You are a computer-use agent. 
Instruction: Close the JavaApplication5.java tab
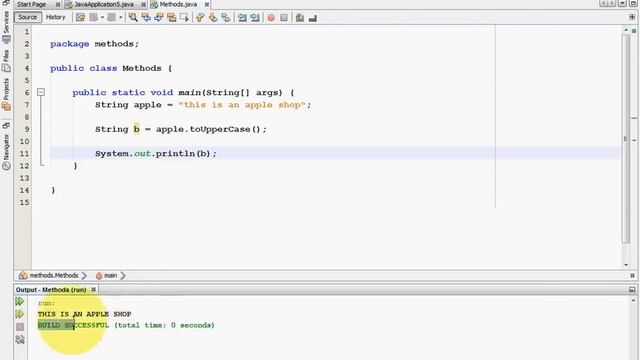(x=143, y=4)
